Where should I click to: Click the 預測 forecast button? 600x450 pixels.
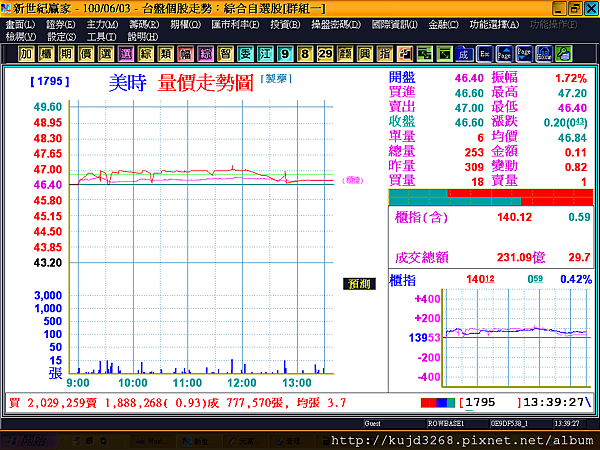pos(359,284)
